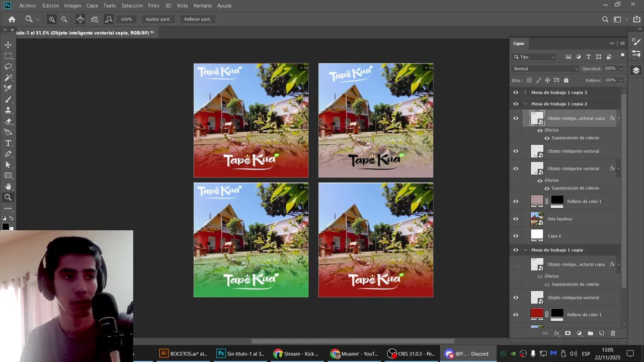Select the Pen tool
This screenshot has height=362, width=644.
coord(8,154)
